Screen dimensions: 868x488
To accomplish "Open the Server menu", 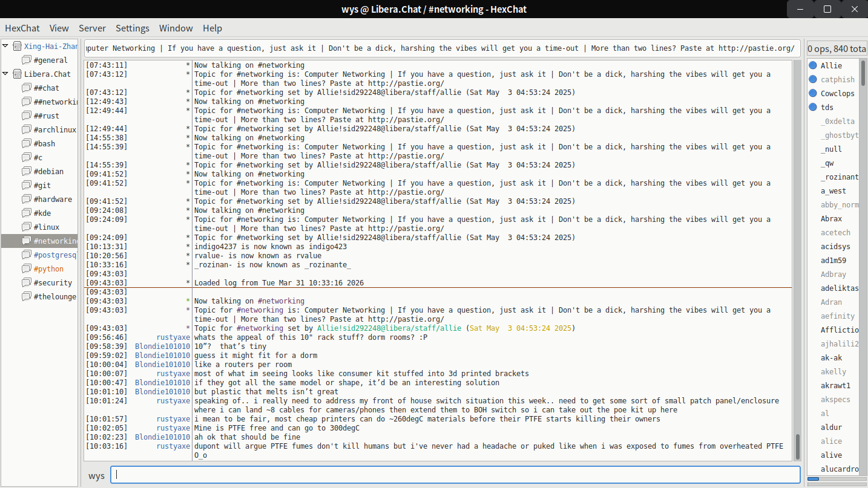I will point(92,28).
